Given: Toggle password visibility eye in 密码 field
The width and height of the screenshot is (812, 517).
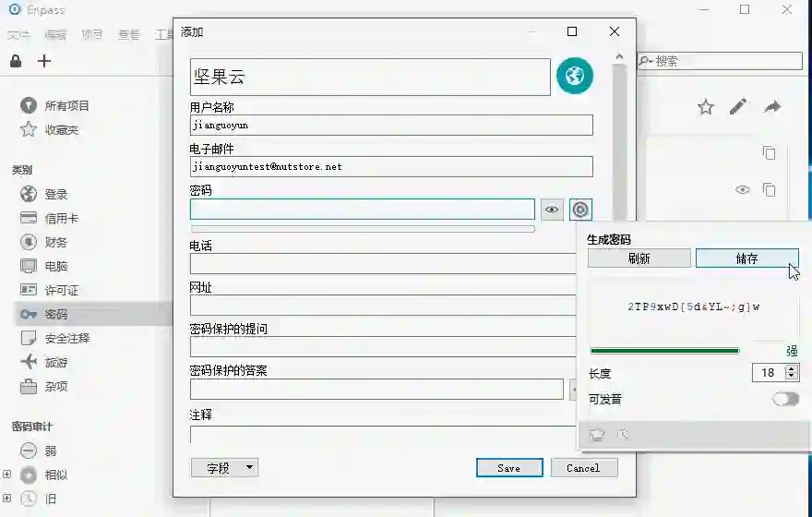Looking at the screenshot, I should point(552,210).
